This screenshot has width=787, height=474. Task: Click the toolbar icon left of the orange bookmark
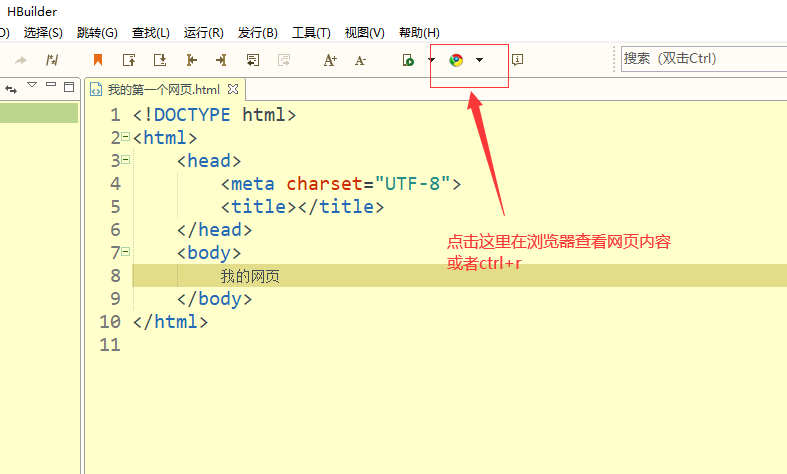[52, 60]
